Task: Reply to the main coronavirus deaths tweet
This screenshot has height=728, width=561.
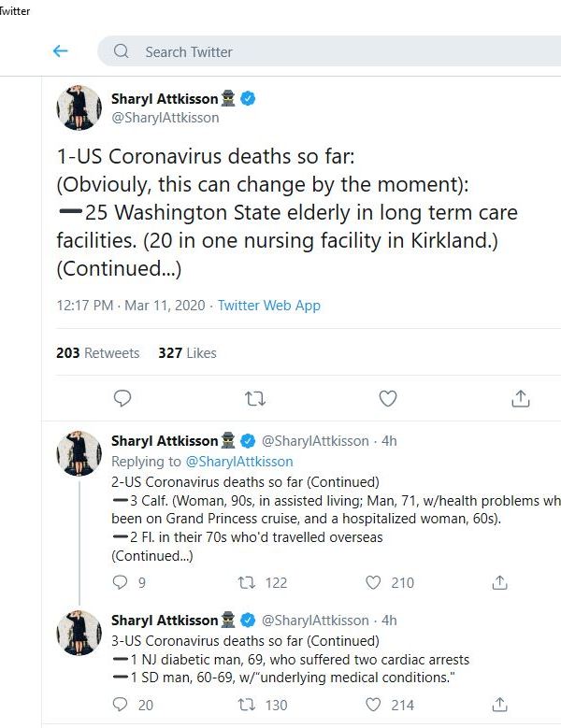Action: click(122, 399)
